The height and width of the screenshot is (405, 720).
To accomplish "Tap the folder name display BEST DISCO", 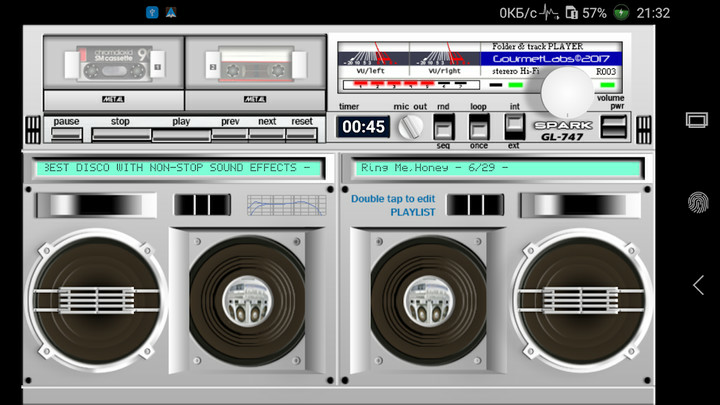I will pyautogui.click(x=179, y=168).
